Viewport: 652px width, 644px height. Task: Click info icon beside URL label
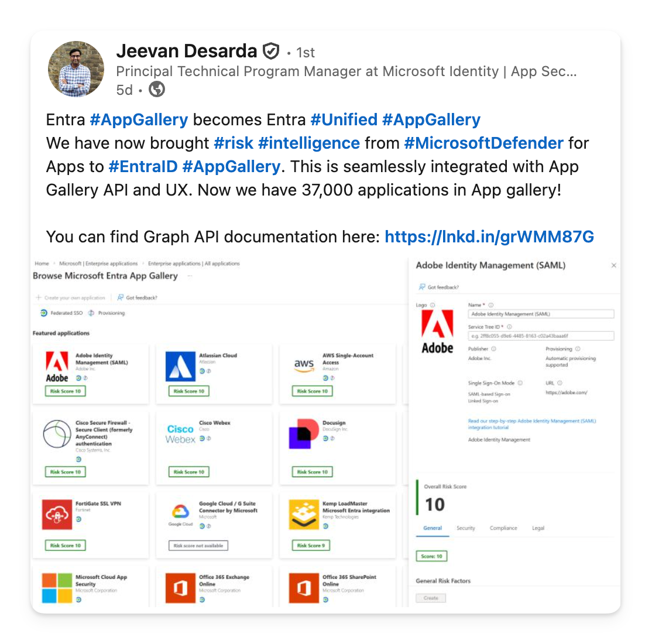coord(560,383)
